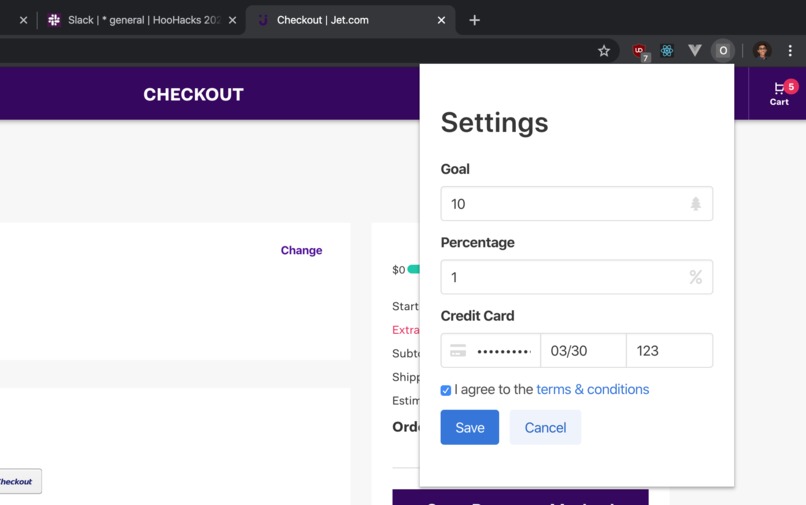Click the credit card icon in card field
Viewport: 806px width, 505px height.
point(458,351)
